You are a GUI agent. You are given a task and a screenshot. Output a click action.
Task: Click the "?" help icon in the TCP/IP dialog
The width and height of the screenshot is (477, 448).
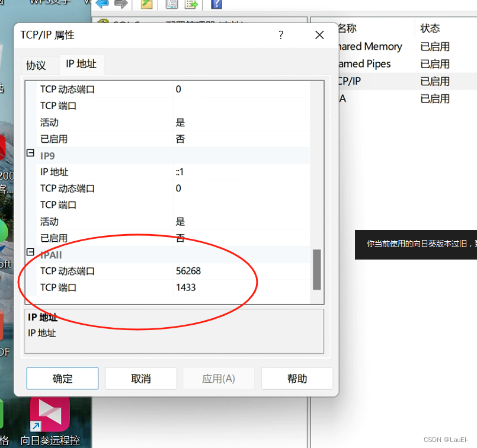[x=281, y=35]
